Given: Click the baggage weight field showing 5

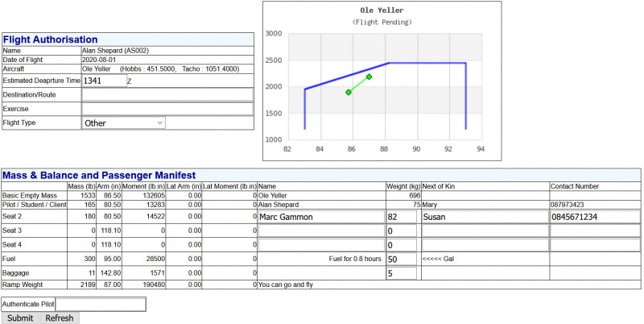Looking at the screenshot, I should pyautogui.click(x=402, y=272).
